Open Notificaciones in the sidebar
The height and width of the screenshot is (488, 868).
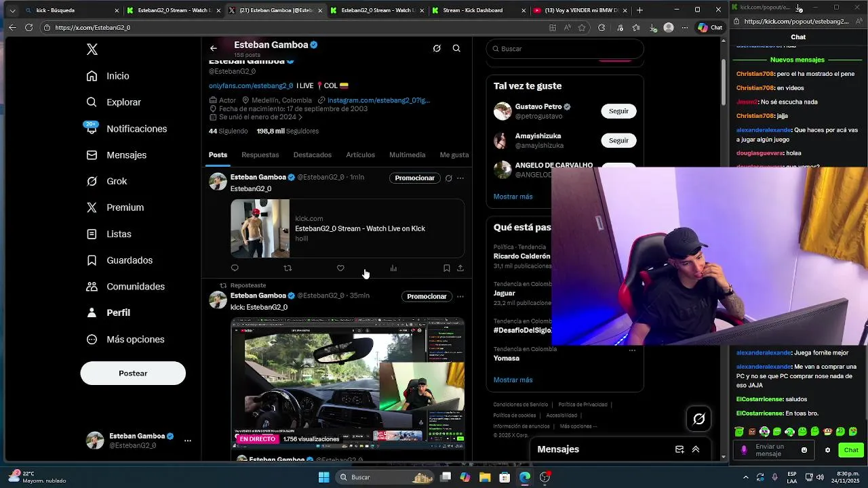[x=127, y=129]
